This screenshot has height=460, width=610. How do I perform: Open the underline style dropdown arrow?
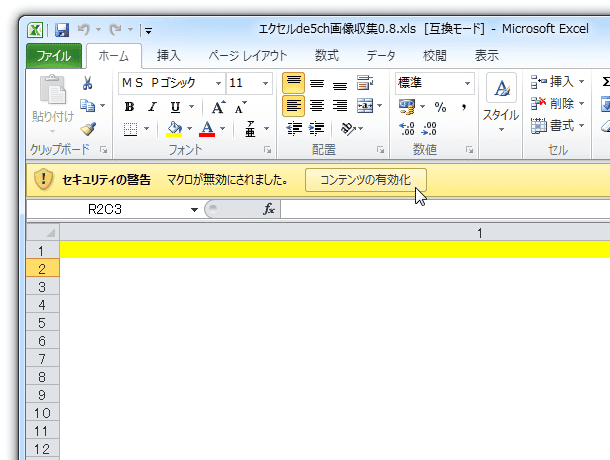(x=191, y=107)
